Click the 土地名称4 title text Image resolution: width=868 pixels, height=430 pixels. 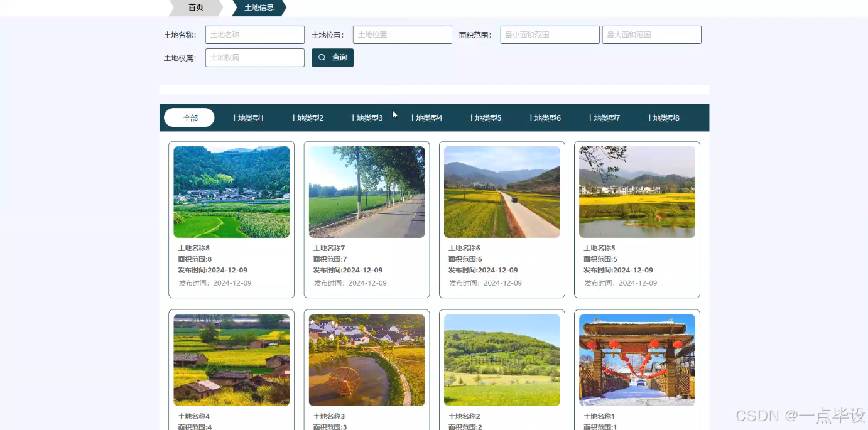click(x=194, y=417)
